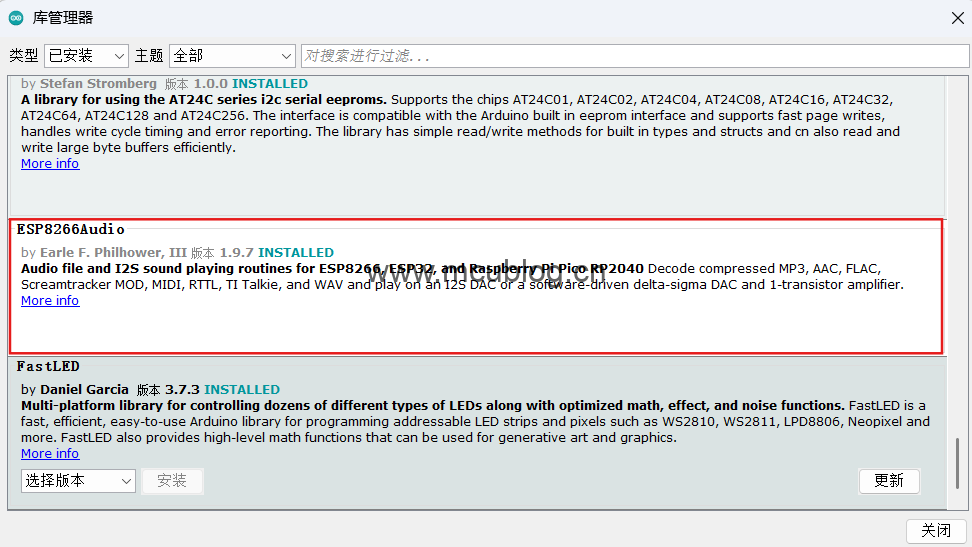
Task: Click author name Stefan Stromberg
Action: click(x=99, y=84)
